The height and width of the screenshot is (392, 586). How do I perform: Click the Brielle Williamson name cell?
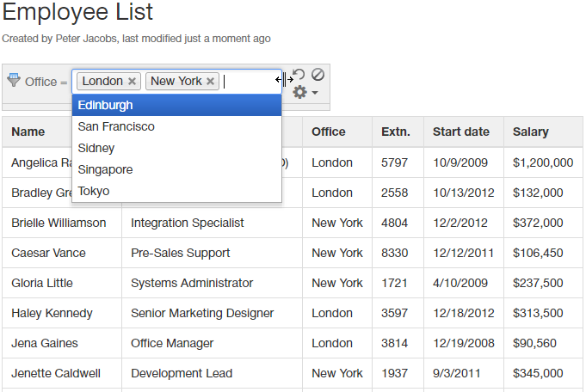[x=59, y=223]
